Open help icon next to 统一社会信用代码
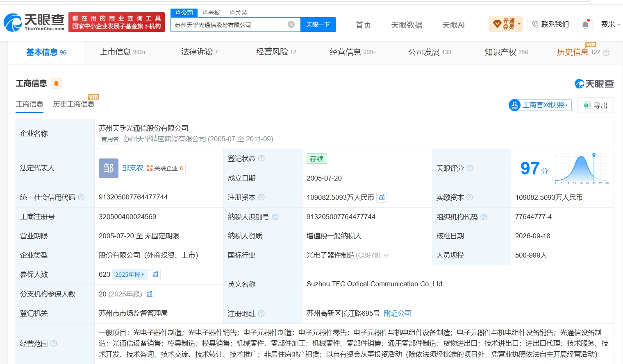Image resolution: width=623 pixels, height=364 pixels. [x=81, y=197]
